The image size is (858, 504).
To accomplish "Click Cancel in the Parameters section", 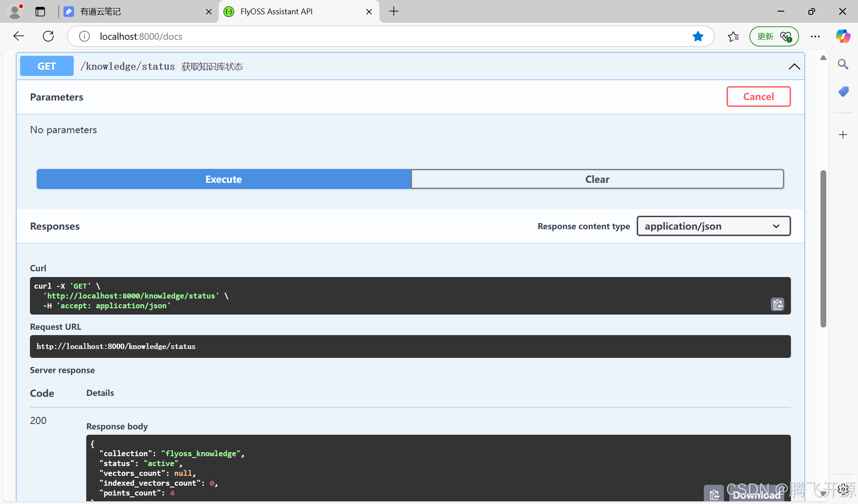I will click(758, 97).
